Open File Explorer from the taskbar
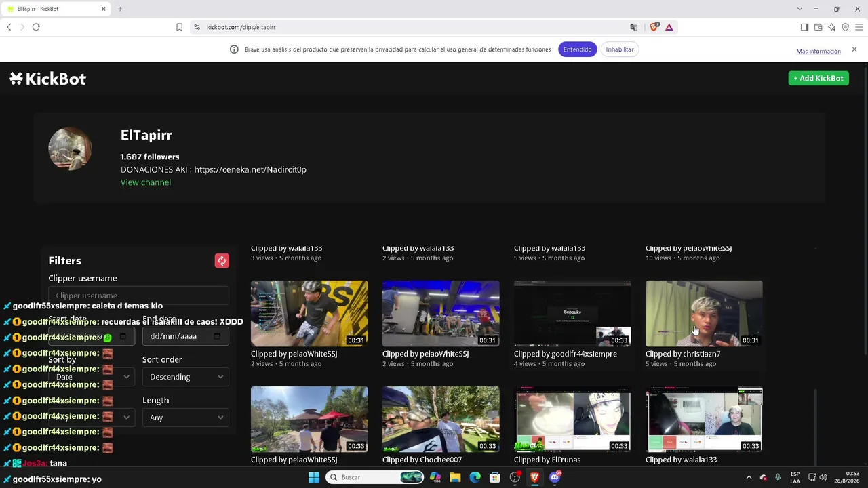The height and width of the screenshot is (488, 868). pyautogui.click(x=455, y=477)
